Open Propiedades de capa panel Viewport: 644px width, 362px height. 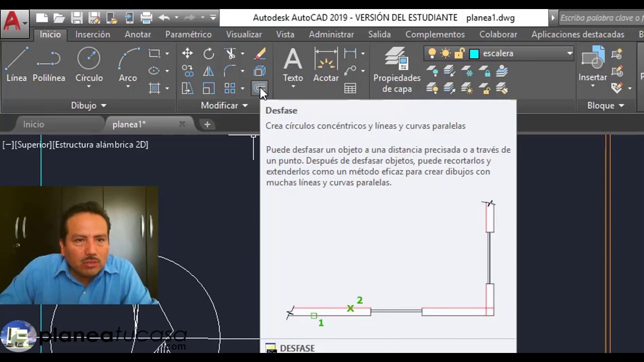point(397,70)
